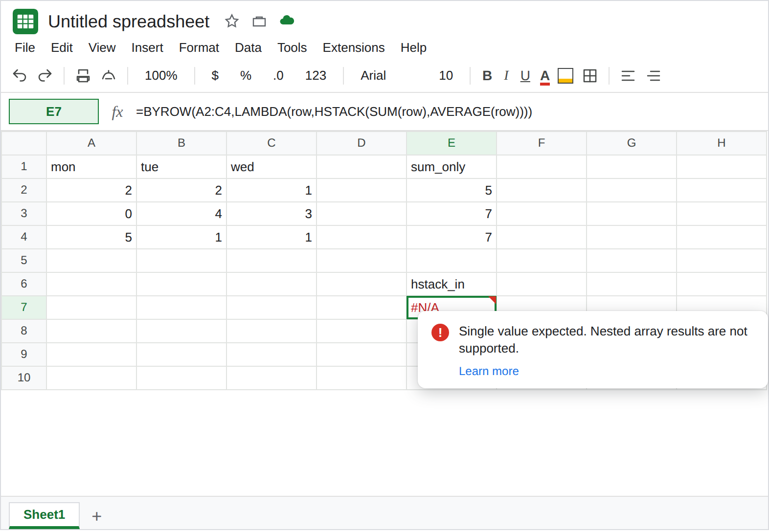
Task: Format as percent
Action: pyautogui.click(x=246, y=76)
